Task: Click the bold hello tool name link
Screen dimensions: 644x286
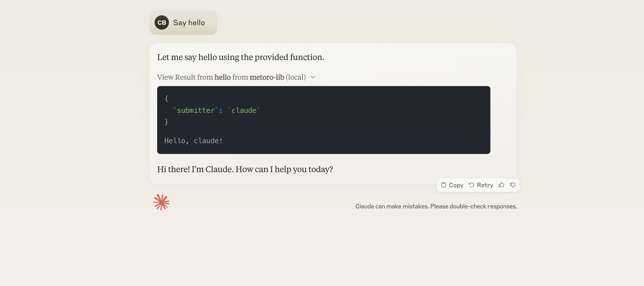Action: click(222, 77)
